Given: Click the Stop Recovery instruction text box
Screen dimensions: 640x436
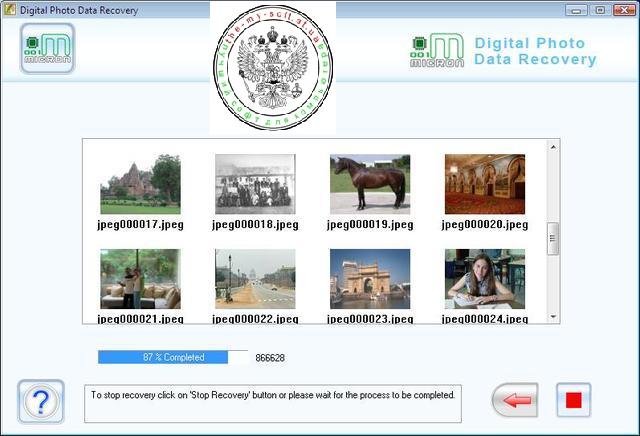Looking at the screenshot, I should pyautogui.click(x=272, y=402).
